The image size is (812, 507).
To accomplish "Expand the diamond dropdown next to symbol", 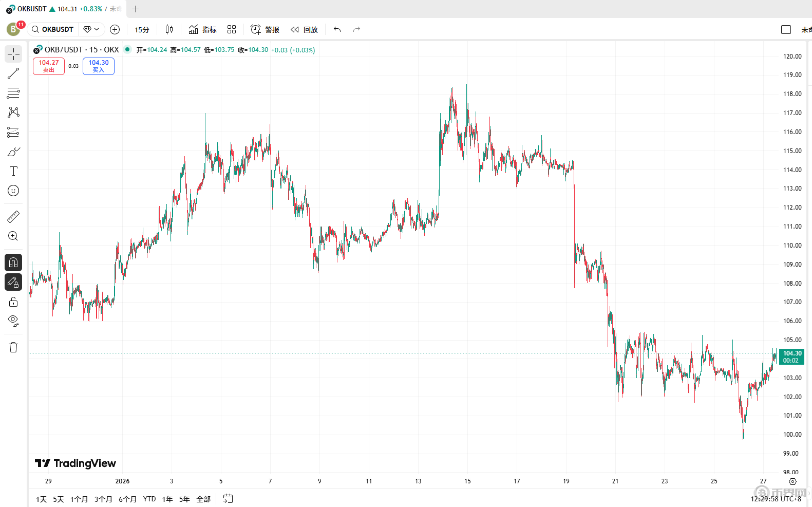I will coord(91,29).
